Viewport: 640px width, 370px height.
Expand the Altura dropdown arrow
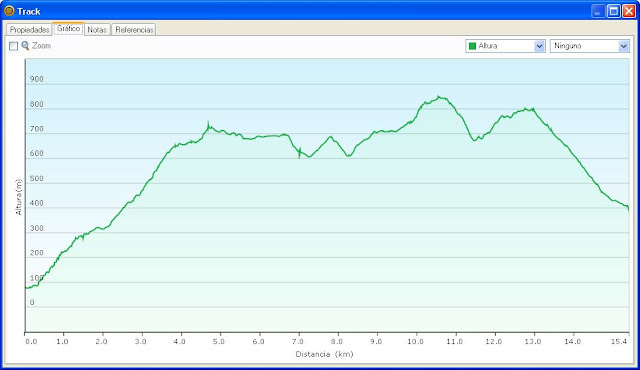pos(539,46)
